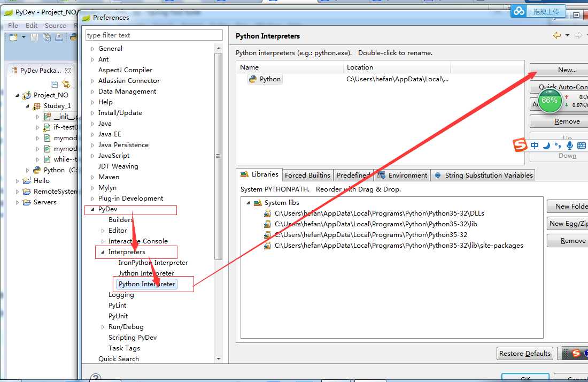Switch to the Forced Builtins tab
The width and height of the screenshot is (588, 382).
point(307,175)
